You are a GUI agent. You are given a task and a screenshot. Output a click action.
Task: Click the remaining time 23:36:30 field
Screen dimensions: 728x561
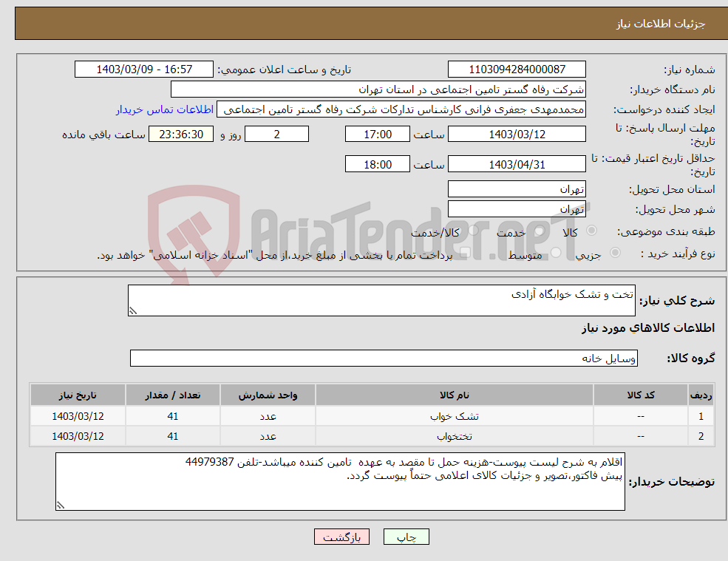181,135
